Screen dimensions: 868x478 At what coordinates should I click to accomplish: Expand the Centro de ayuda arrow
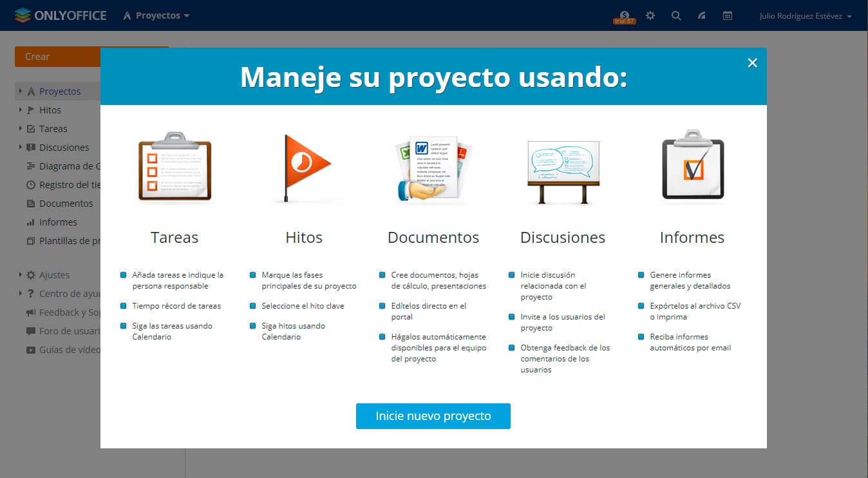(x=21, y=293)
